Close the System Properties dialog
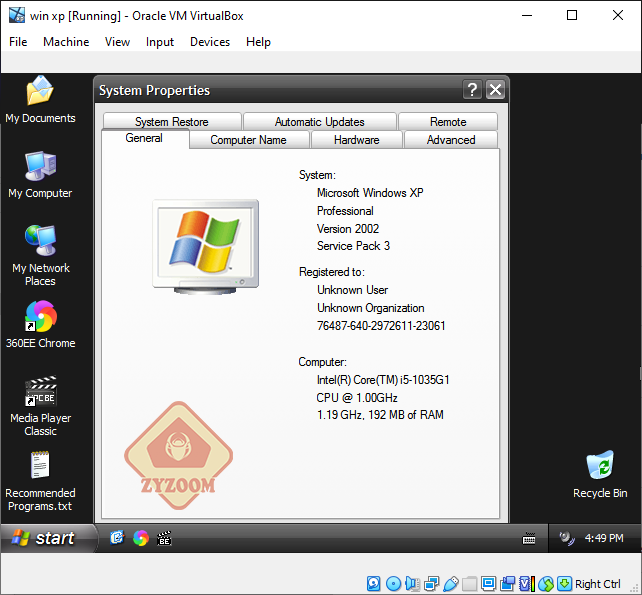 click(495, 89)
